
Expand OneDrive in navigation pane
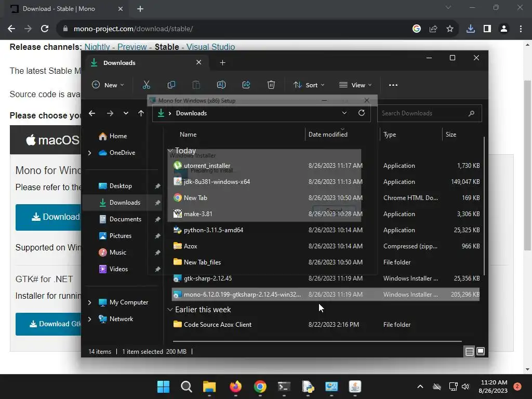click(x=89, y=153)
